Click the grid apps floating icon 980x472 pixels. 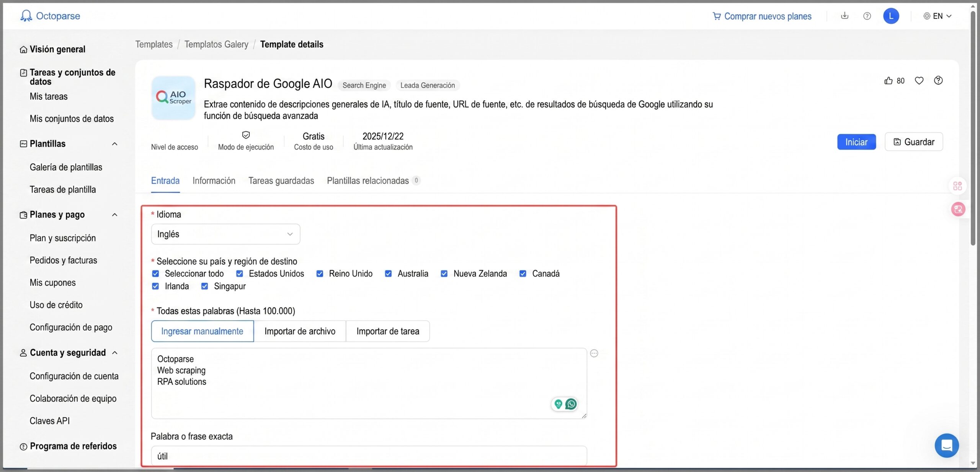click(957, 186)
